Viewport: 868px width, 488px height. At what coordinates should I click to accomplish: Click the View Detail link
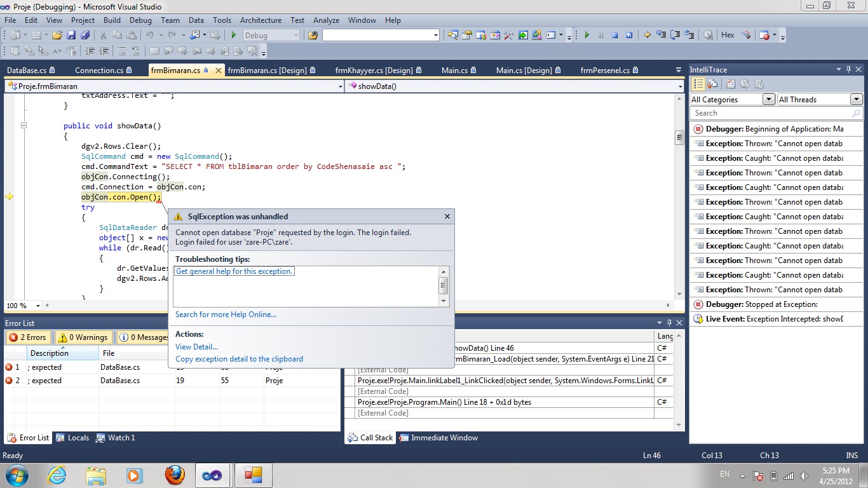click(196, 347)
